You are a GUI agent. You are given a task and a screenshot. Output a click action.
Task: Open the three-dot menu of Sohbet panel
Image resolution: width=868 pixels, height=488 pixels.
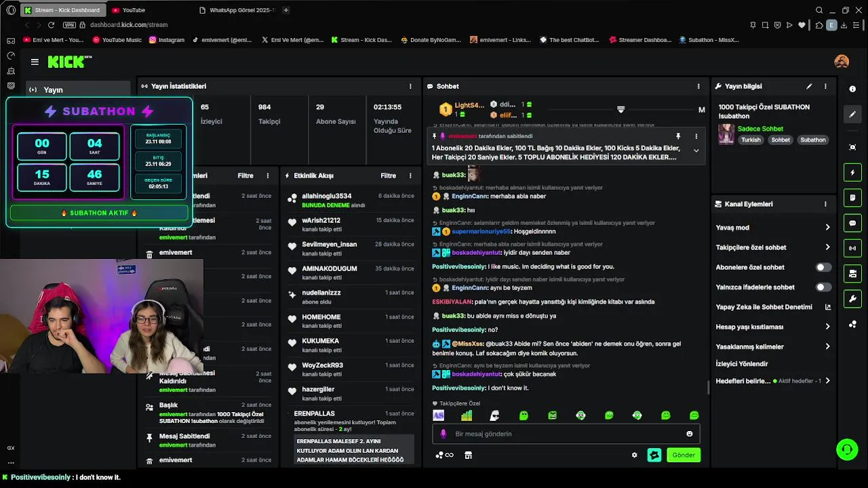tap(698, 86)
